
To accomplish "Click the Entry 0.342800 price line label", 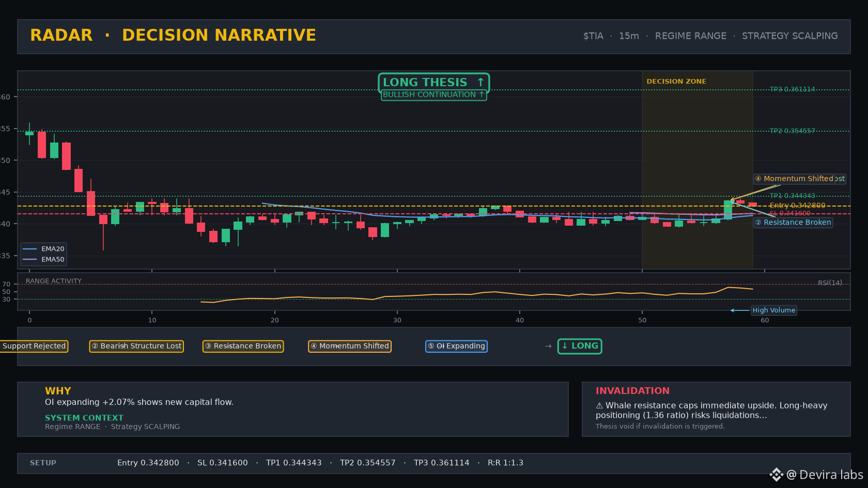I will [797, 206].
